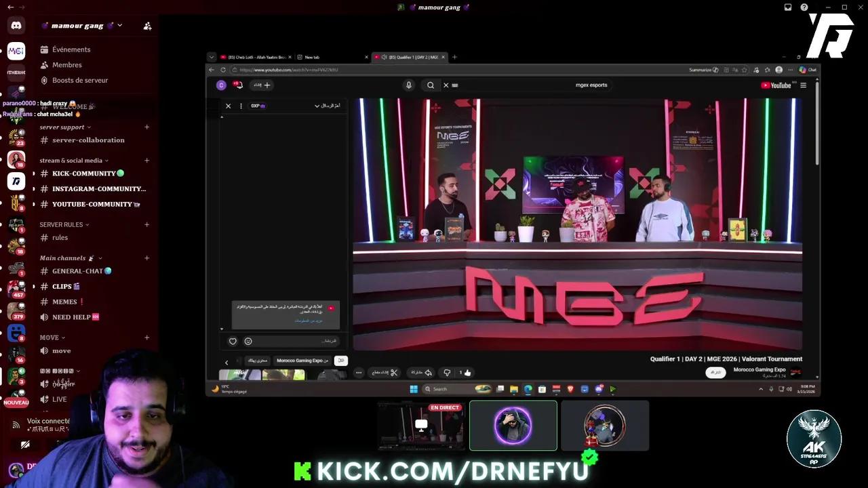The height and width of the screenshot is (488, 868).
Task: Open live chat three-dot options menu
Action: coord(241,106)
